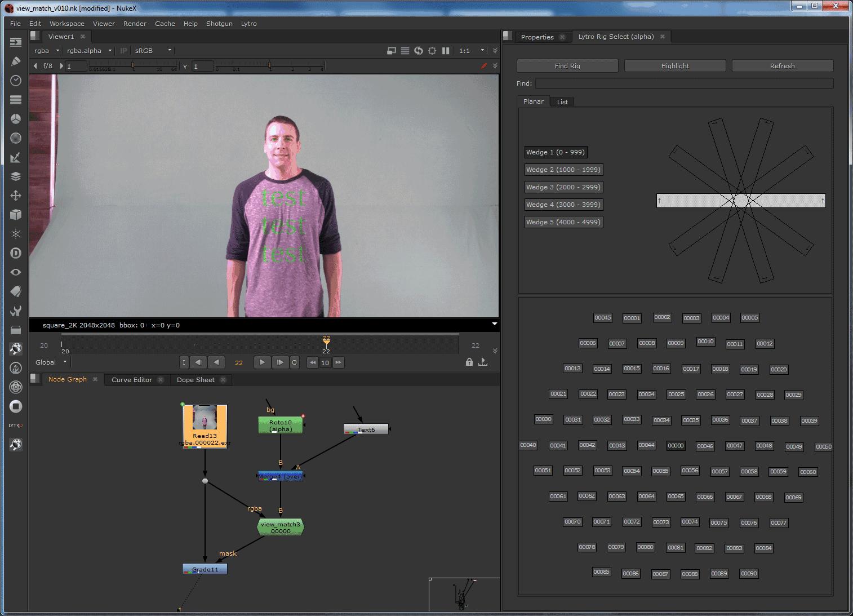Open the rgba channel set dropdown

pyautogui.click(x=46, y=51)
